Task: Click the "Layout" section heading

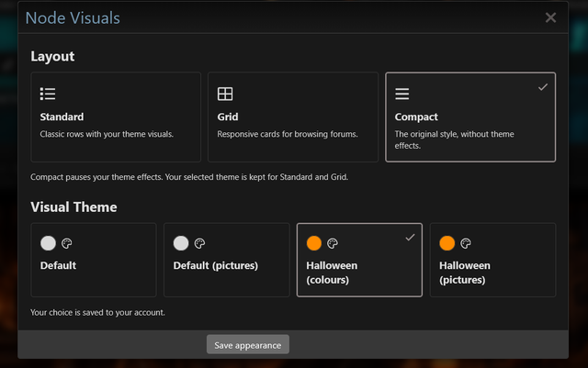Action: (x=52, y=56)
